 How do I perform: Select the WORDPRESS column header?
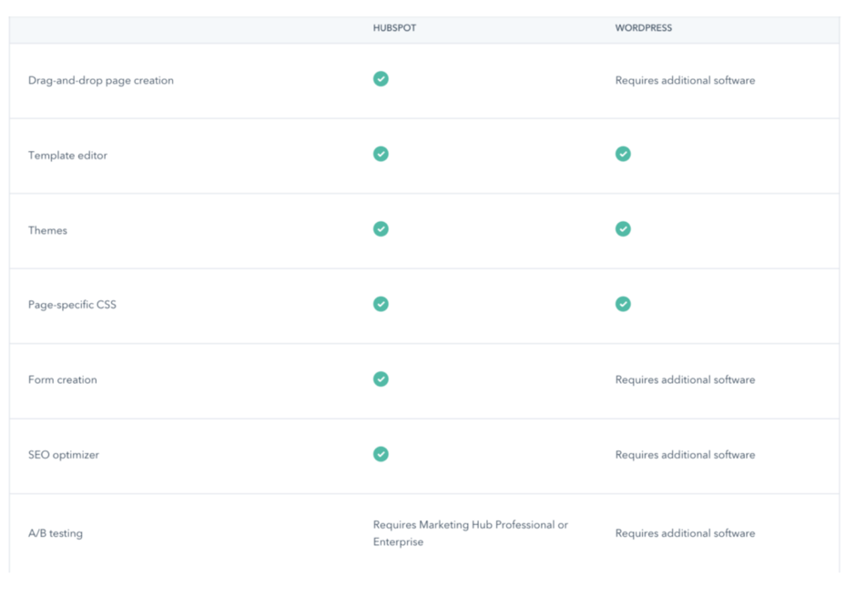click(x=644, y=28)
